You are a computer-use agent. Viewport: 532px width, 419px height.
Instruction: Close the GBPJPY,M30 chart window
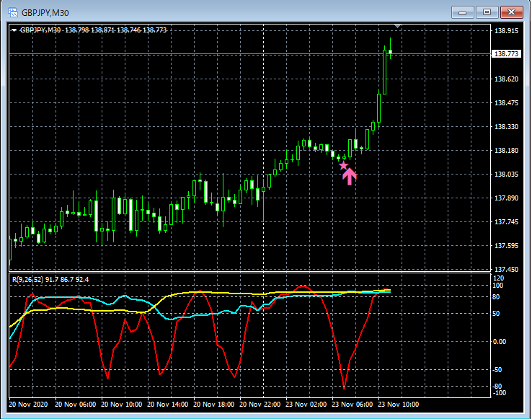point(511,12)
